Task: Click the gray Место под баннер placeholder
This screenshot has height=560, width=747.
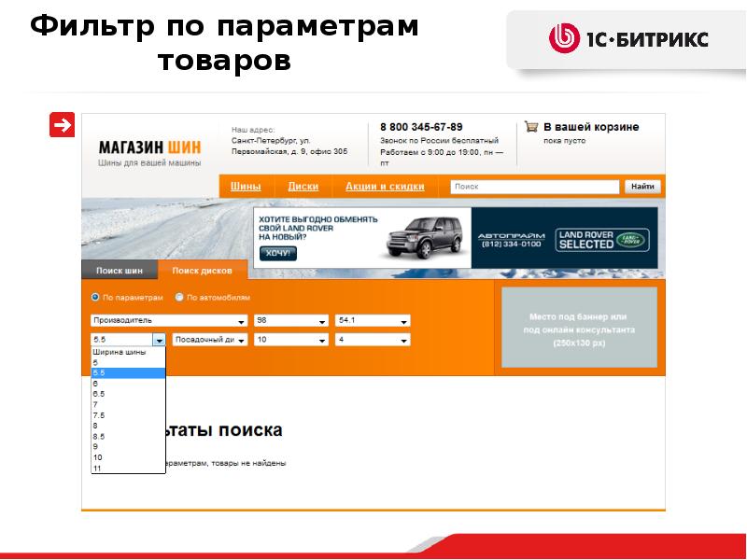Action: coord(579,328)
